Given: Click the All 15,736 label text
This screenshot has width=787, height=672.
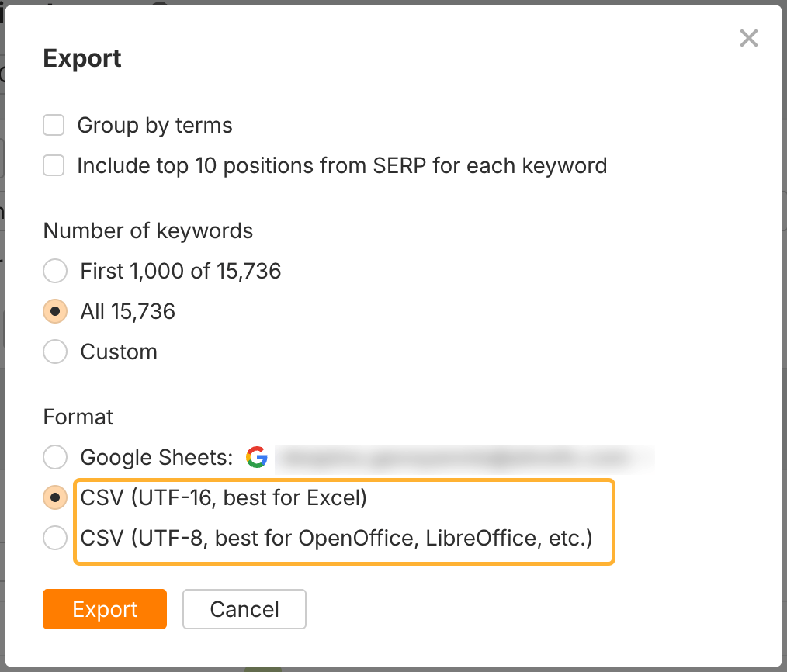Looking at the screenshot, I should (x=127, y=311).
